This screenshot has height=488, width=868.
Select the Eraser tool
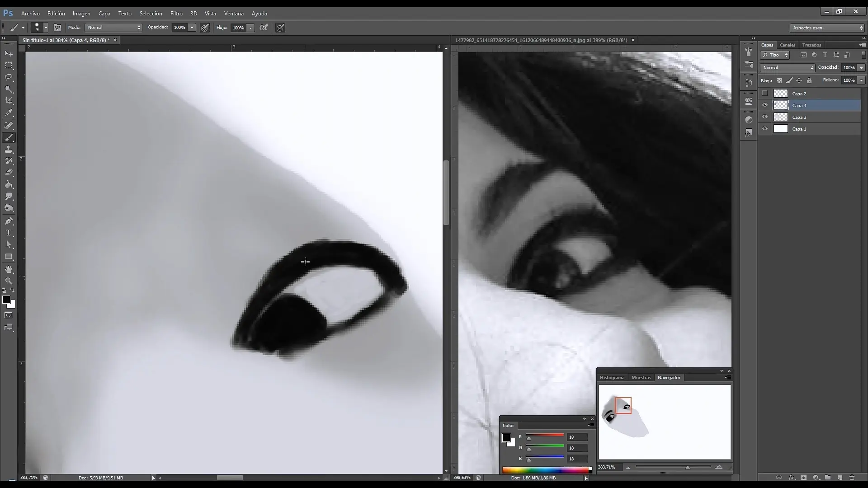click(9, 173)
